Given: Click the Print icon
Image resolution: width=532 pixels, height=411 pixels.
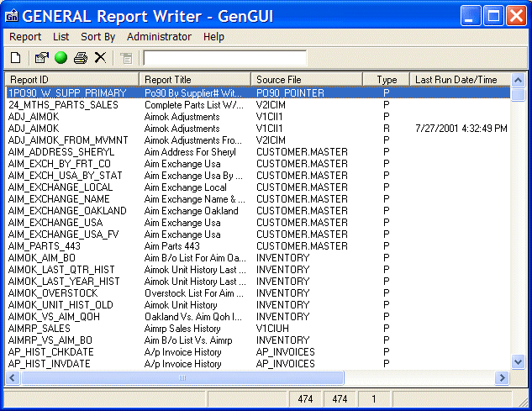Looking at the screenshot, I should (81, 58).
